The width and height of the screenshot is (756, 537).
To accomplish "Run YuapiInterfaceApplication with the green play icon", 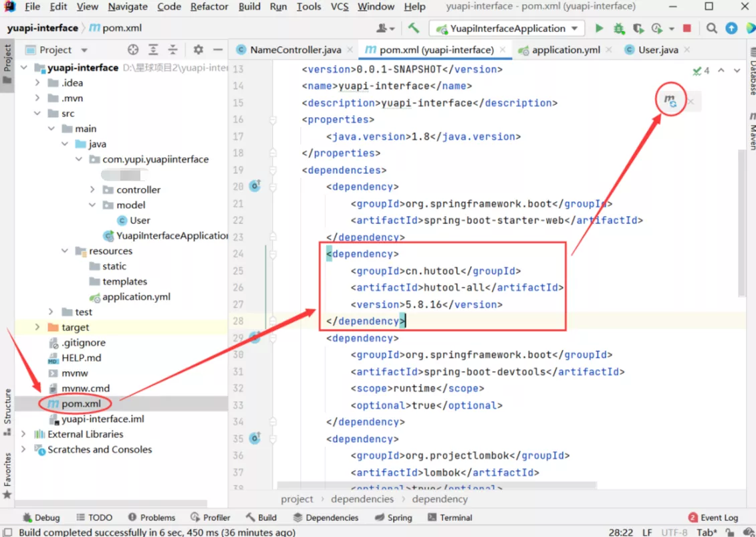I will pos(599,29).
